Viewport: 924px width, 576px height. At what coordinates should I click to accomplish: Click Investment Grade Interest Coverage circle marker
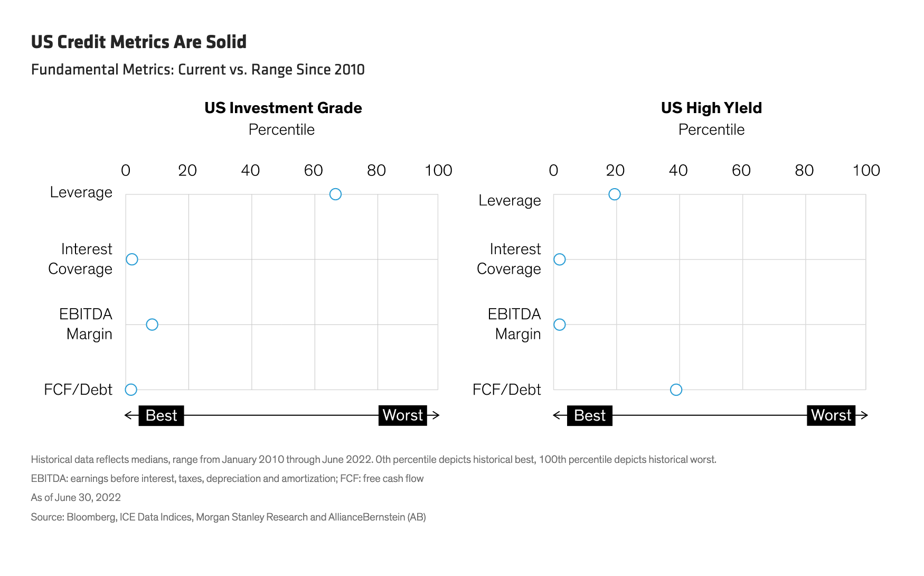(x=132, y=259)
